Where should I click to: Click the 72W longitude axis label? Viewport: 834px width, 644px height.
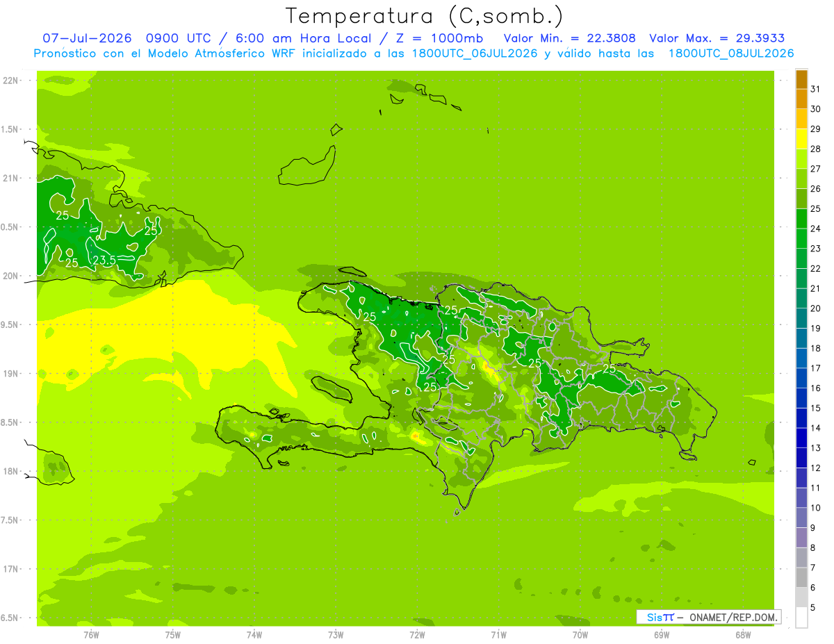click(417, 634)
